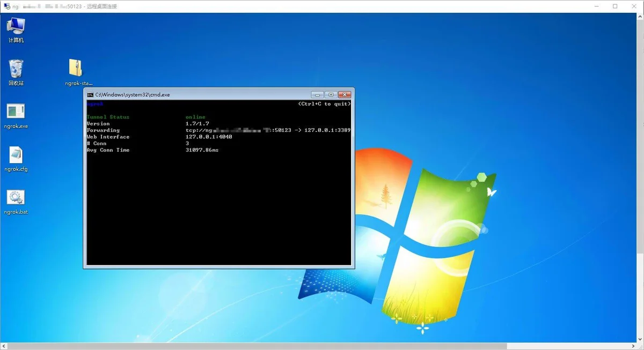
Task: Select the ngrok.cfg file icon
Action: pyautogui.click(x=16, y=156)
